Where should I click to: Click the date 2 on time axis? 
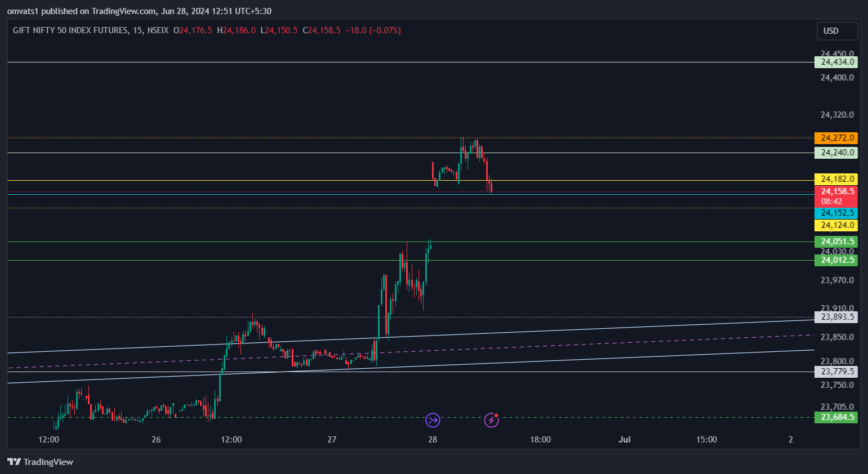[791, 440]
